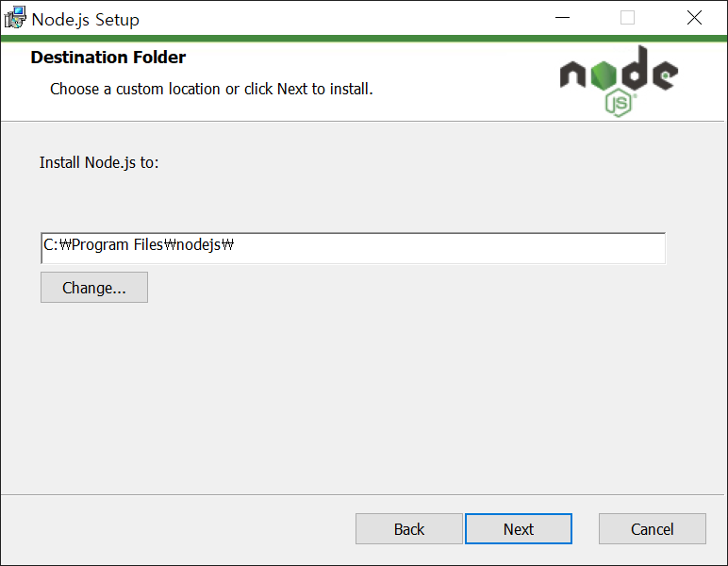Click the letter e with green dot in logo
This screenshot has height=566, width=728.
(666, 75)
